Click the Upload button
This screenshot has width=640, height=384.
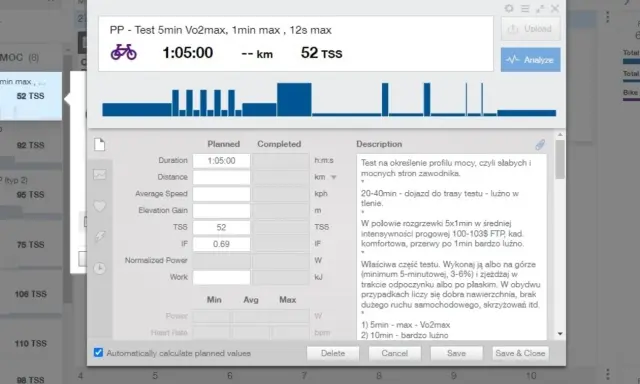pyautogui.click(x=531, y=29)
